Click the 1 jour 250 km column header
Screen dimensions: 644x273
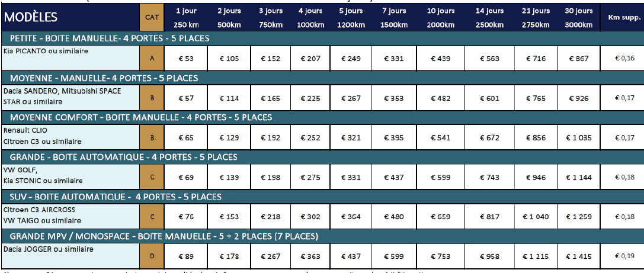point(185,18)
